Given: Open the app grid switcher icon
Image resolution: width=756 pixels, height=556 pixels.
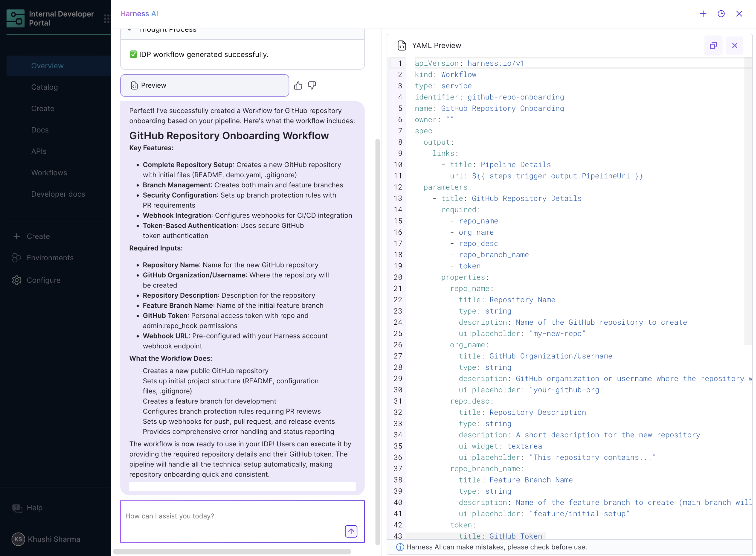Looking at the screenshot, I should pyautogui.click(x=107, y=18).
